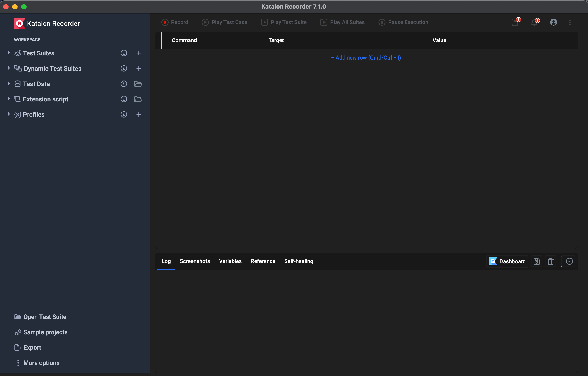Image resolution: width=588 pixels, height=376 pixels.
Task: Switch to the Screenshots tab
Action: (x=195, y=261)
